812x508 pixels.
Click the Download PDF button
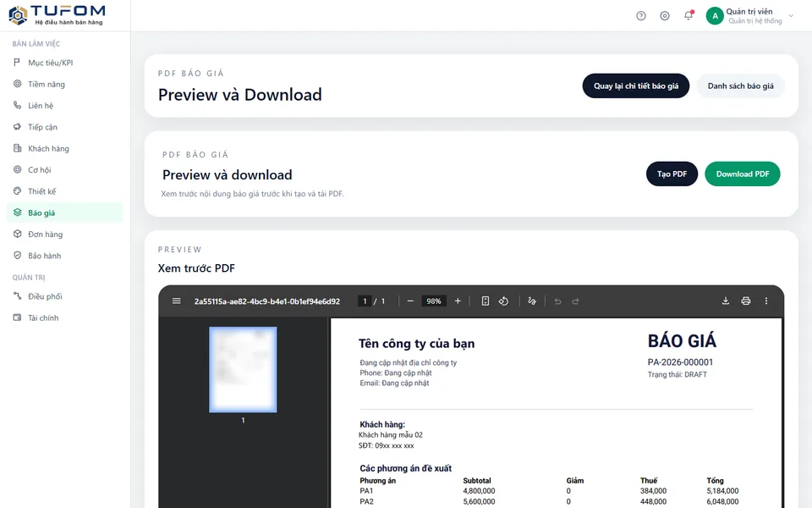[x=742, y=174]
